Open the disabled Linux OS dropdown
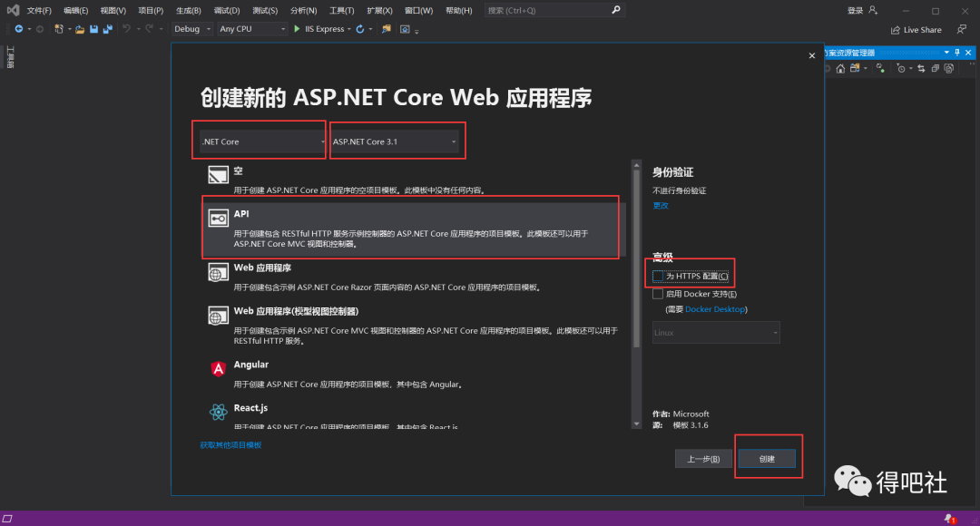The width and height of the screenshot is (980, 526). pos(716,332)
